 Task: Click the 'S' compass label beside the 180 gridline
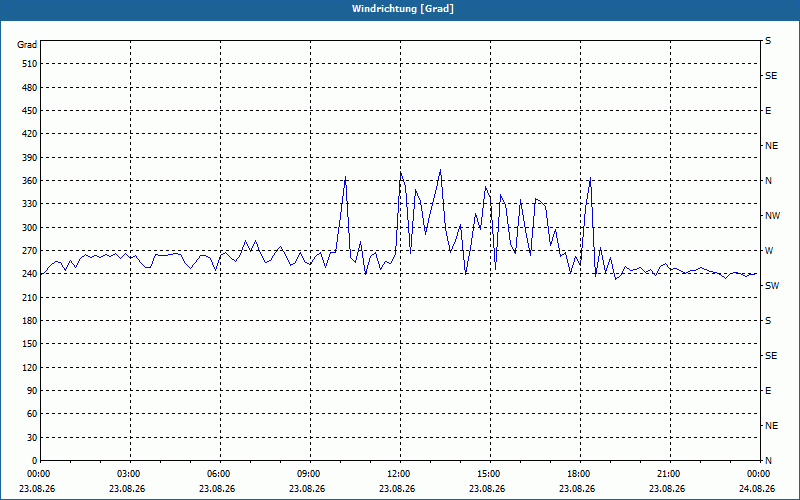[768, 321]
